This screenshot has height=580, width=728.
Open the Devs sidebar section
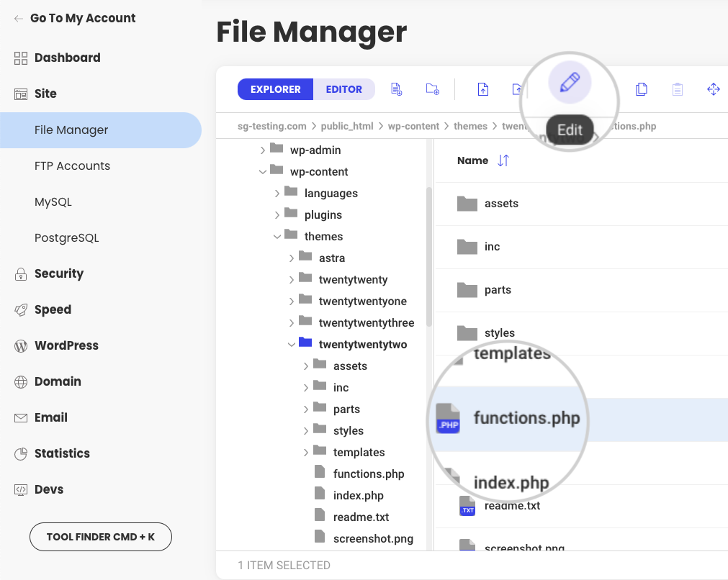(39, 489)
